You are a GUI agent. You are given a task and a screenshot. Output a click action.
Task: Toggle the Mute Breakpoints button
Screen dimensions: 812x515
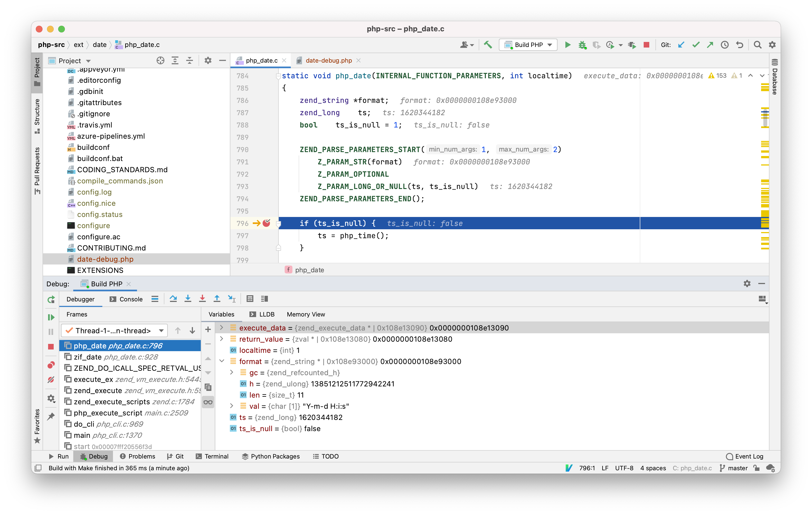[51, 380]
